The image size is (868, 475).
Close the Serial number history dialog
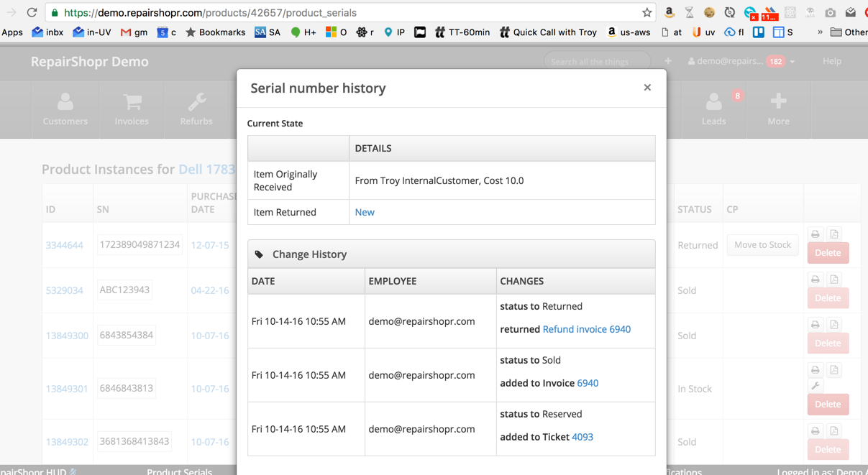[x=647, y=88]
